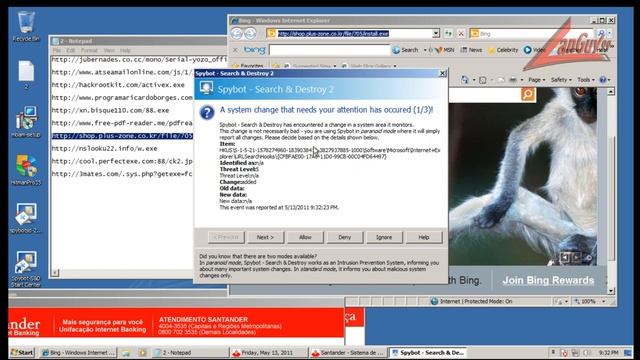Image resolution: width=640 pixels, height=360 pixels.
Task: Click the Print icon in IE command bar
Action: point(513,80)
